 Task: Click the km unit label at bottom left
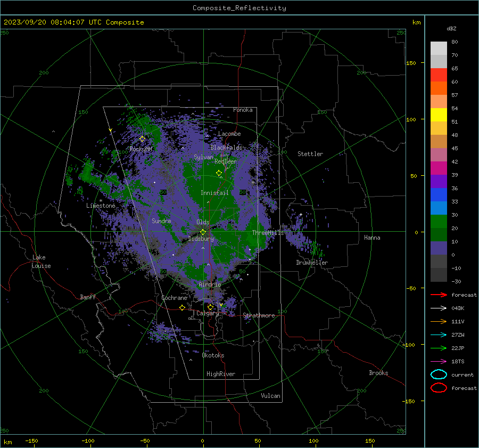(x=7, y=442)
